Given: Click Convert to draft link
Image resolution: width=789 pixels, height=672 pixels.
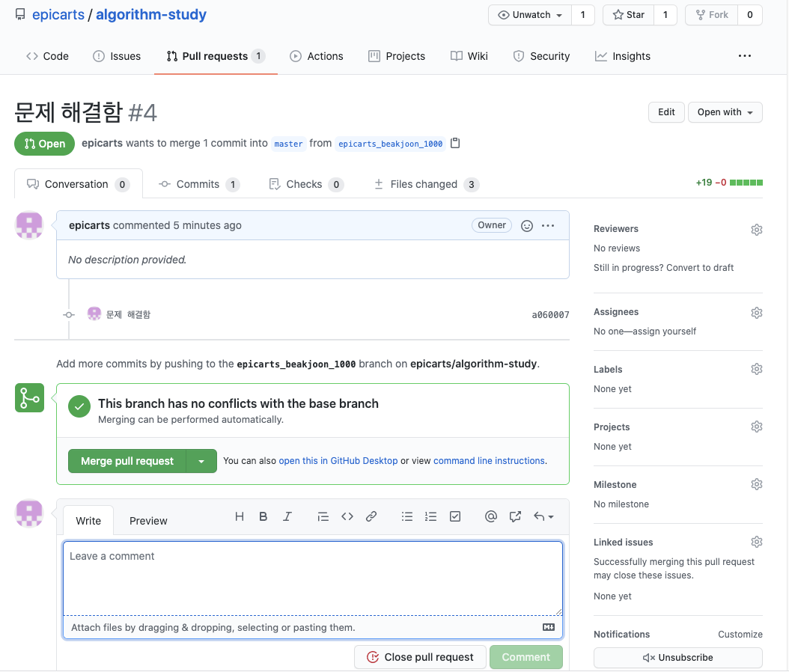Looking at the screenshot, I should tap(700, 268).
